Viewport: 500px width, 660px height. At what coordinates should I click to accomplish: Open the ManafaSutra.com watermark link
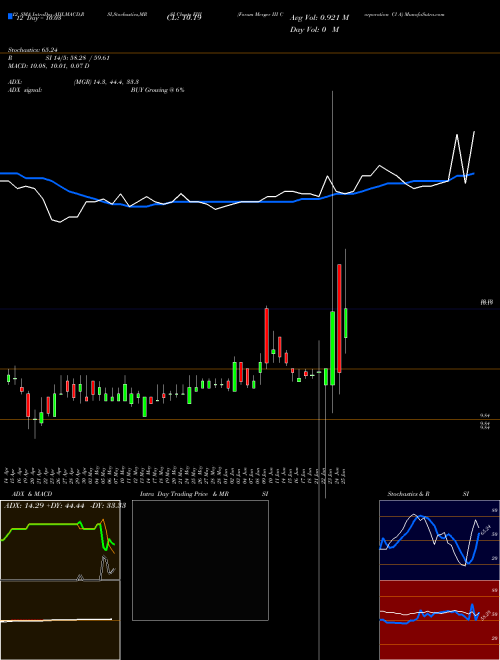pyautogui.click(x=423, y=14)
